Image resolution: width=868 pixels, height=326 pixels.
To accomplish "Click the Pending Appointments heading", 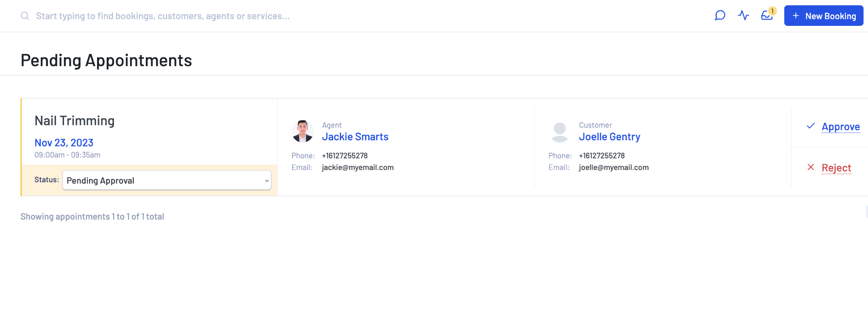I will tap(106, 61).
